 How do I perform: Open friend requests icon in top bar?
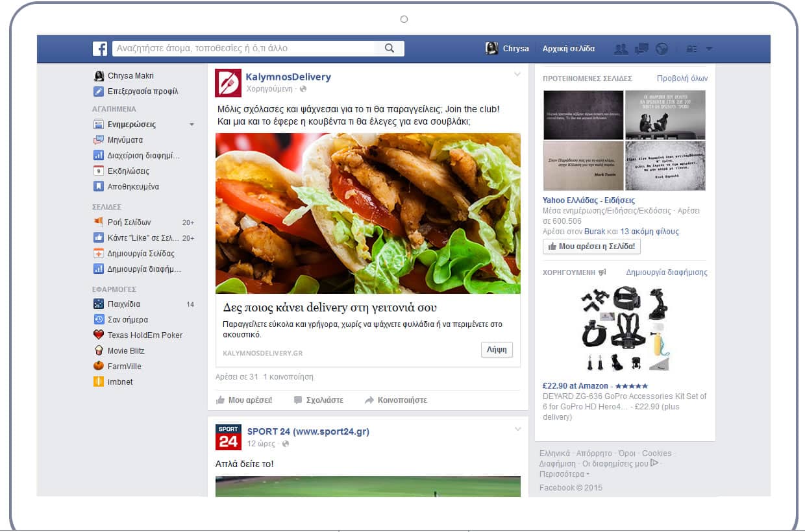tap(621, 49)
